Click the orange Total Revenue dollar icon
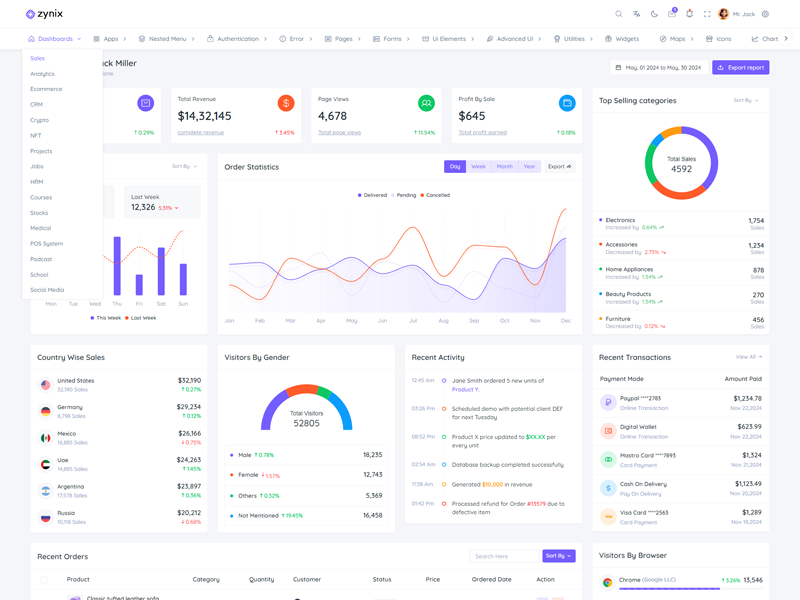This screenshot has width=800, height=600. coord(286,103)
